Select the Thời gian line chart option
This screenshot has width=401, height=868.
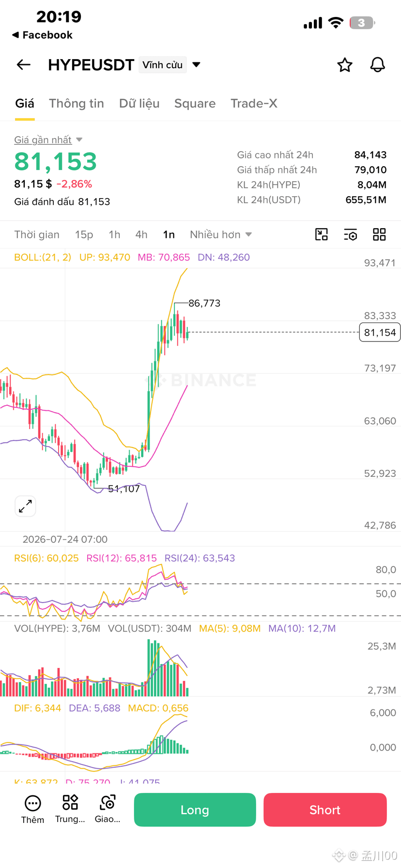tap(37, 234)
